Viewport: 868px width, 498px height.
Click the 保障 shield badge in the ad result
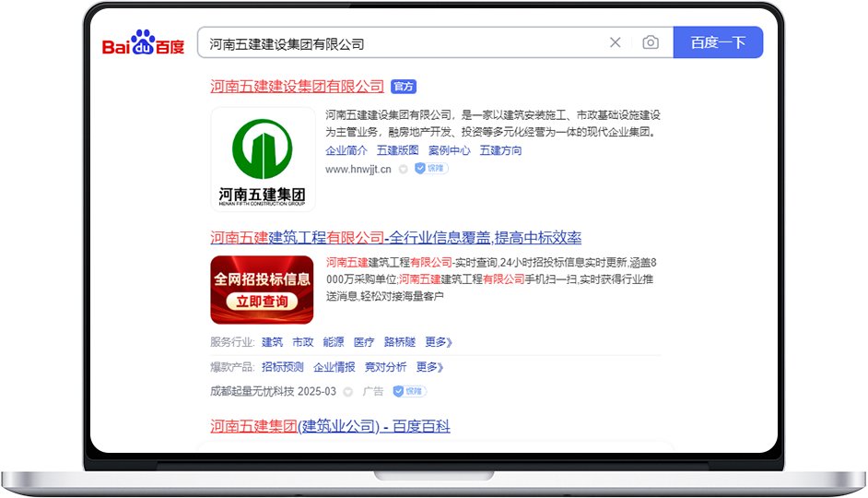pyautogui.click(x=410, y=392)
